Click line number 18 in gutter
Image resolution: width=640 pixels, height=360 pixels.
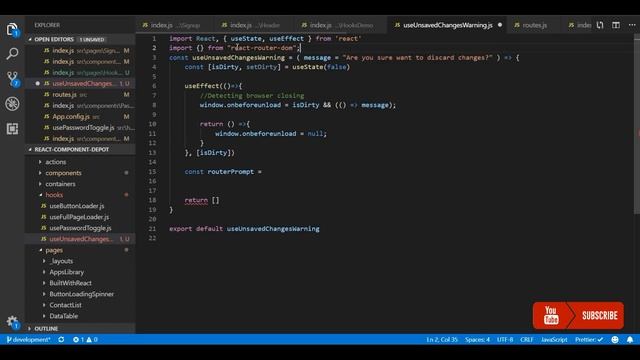click(152, 200)
